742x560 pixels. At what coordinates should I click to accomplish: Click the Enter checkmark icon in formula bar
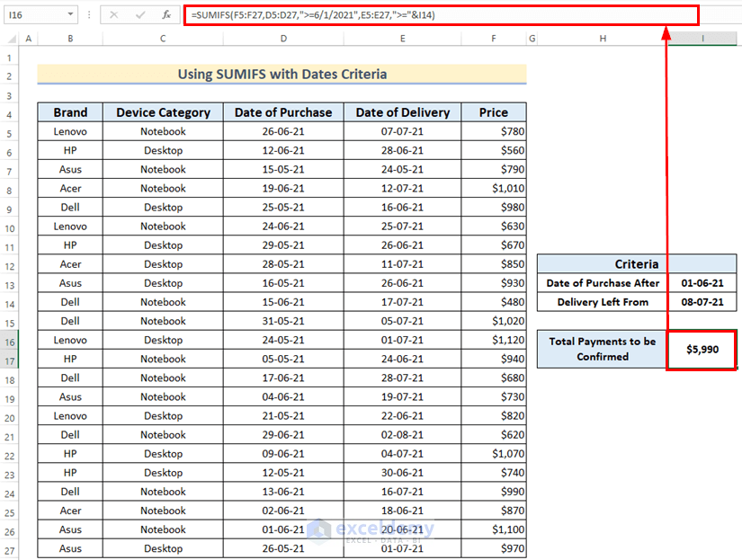[139, 15]
